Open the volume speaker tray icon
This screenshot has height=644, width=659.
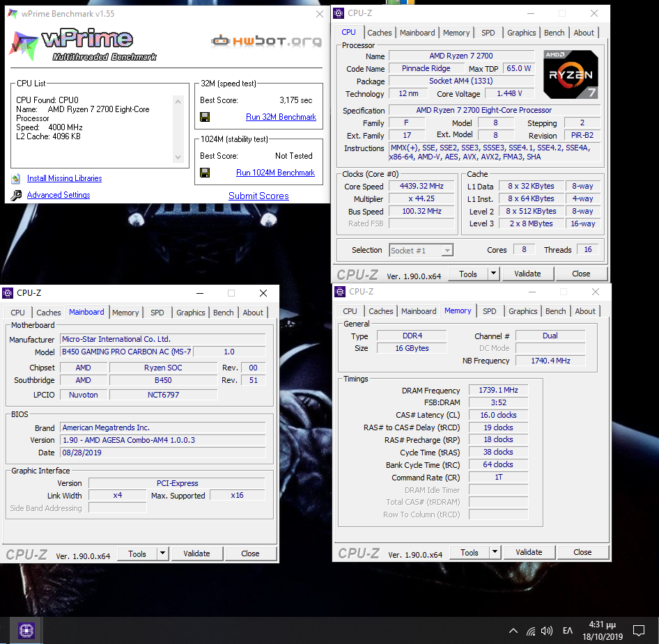[x=546, y=631]
